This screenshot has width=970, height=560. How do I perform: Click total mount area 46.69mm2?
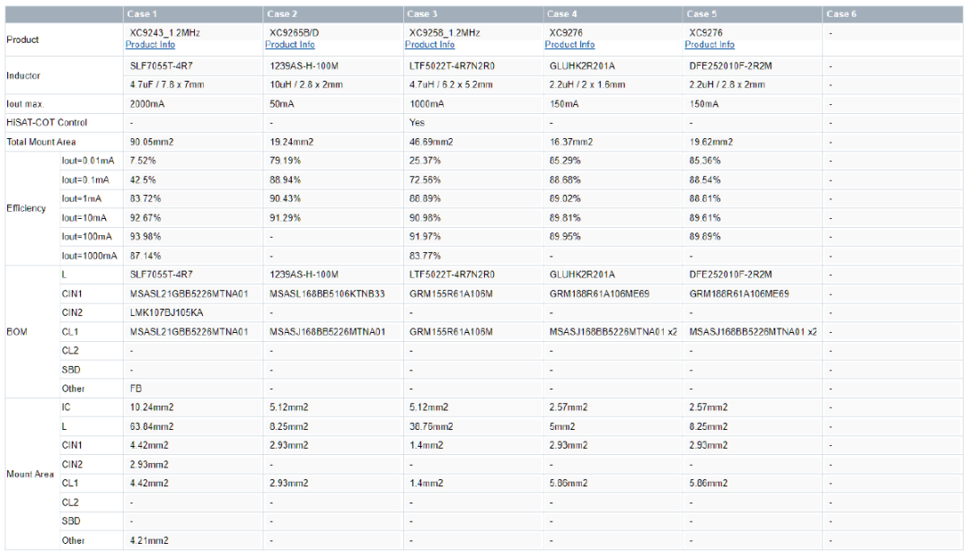click(431, 142)
